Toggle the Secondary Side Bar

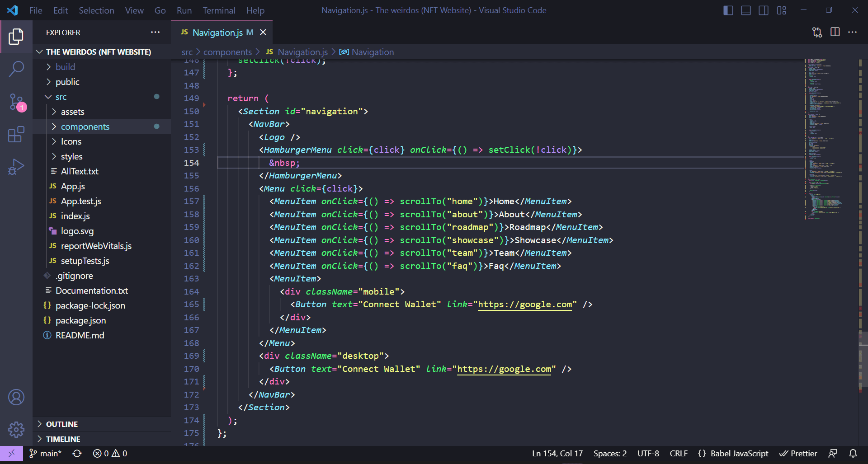coord(764,10)
